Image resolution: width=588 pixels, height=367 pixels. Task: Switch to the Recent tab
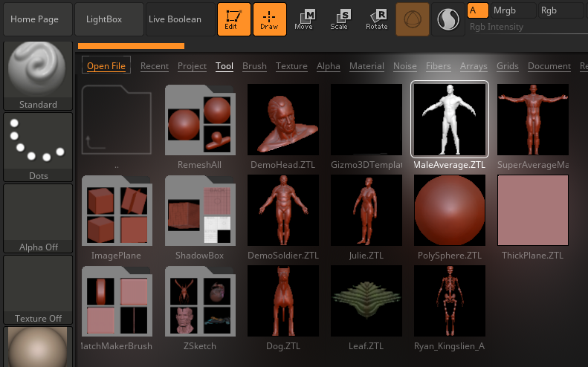point(155,66)
